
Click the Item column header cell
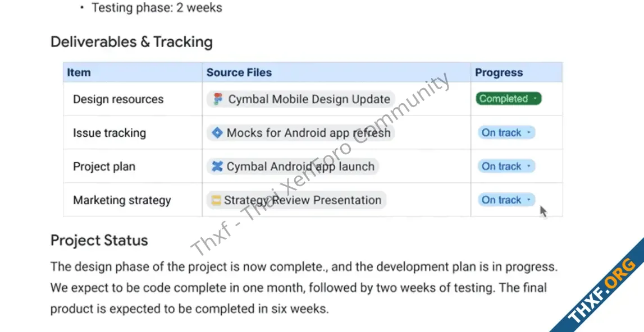[x=133, y=72]
